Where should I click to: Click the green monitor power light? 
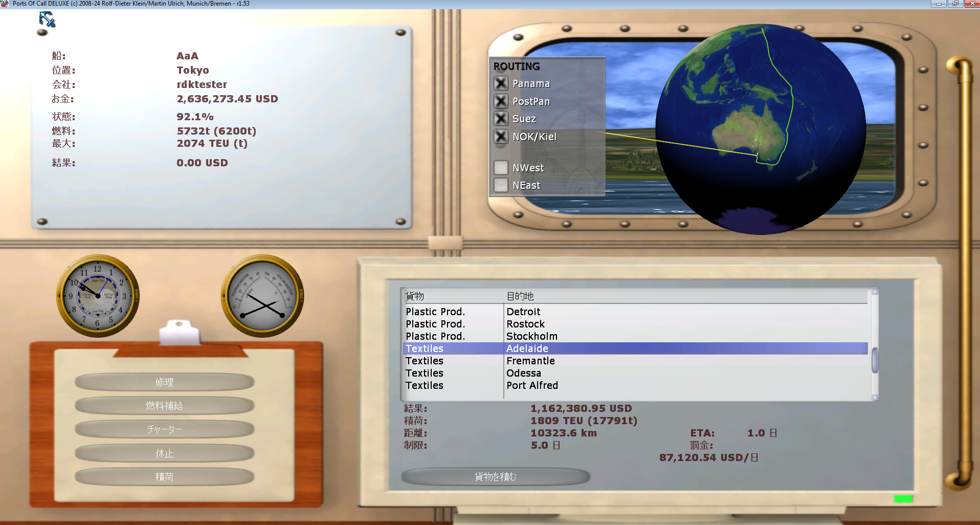click(903, 498)
